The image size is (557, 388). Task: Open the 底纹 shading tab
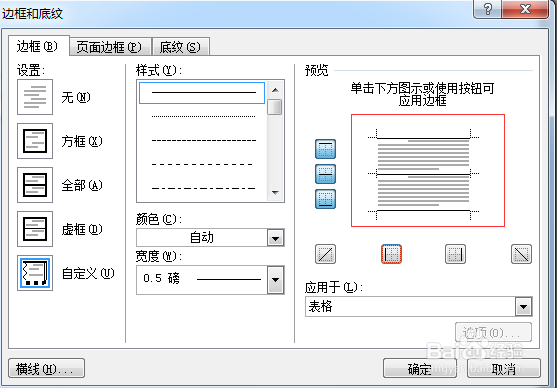181,47
